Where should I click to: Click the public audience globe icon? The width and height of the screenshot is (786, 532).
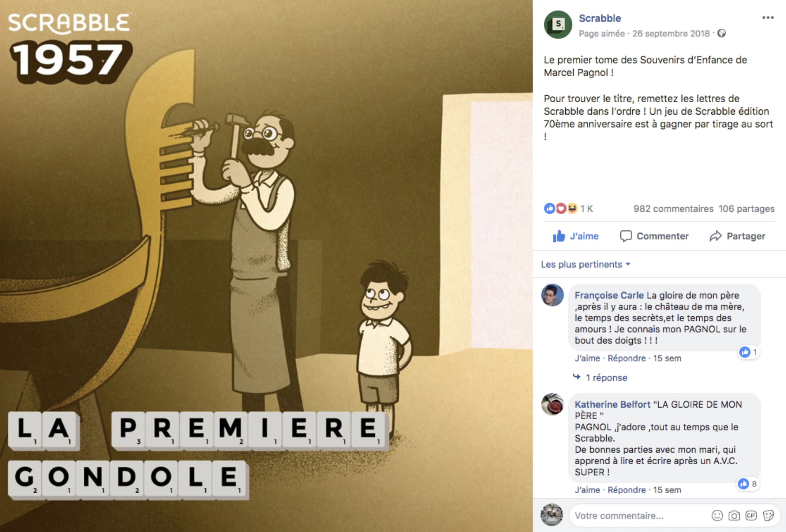[x=722, y=33]
